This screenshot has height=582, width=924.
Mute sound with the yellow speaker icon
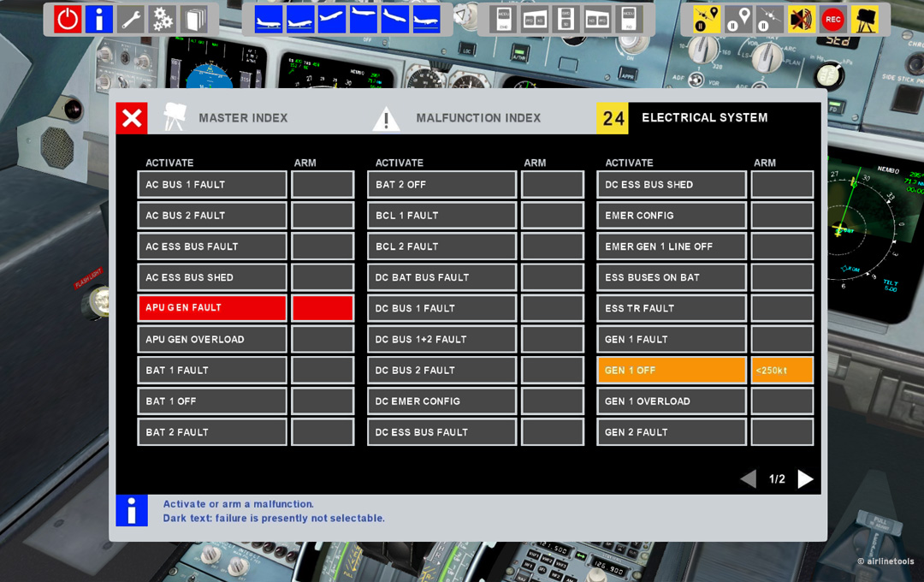pos(801,19)
